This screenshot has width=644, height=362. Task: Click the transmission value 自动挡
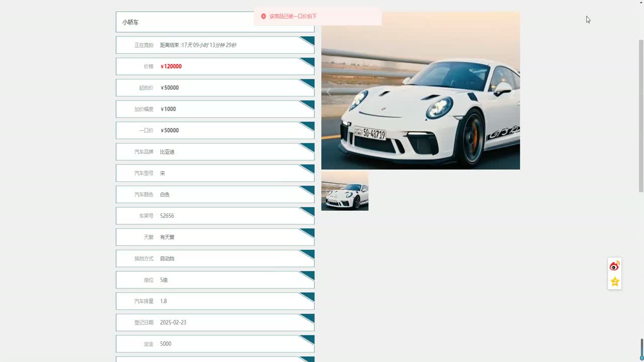[x=167, y=258]
